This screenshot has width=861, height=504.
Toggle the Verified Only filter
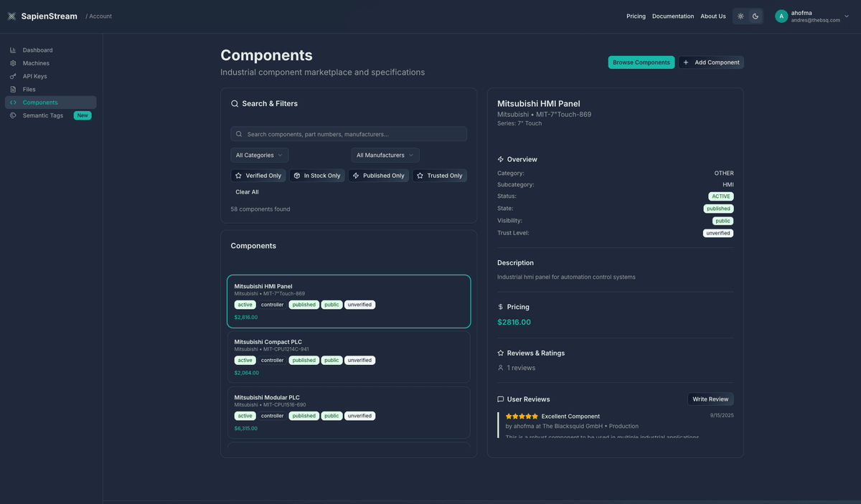258,176
